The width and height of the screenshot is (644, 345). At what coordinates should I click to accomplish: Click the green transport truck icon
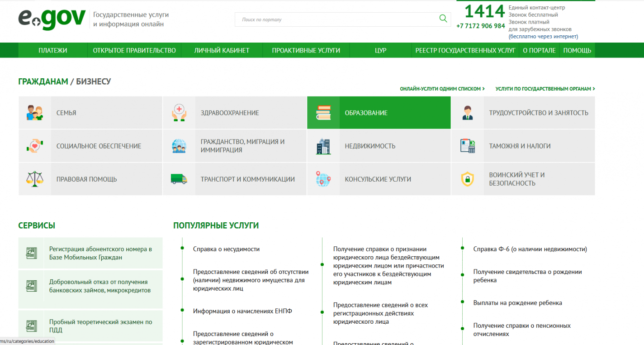pyautogui.click(x=179, y=179)
